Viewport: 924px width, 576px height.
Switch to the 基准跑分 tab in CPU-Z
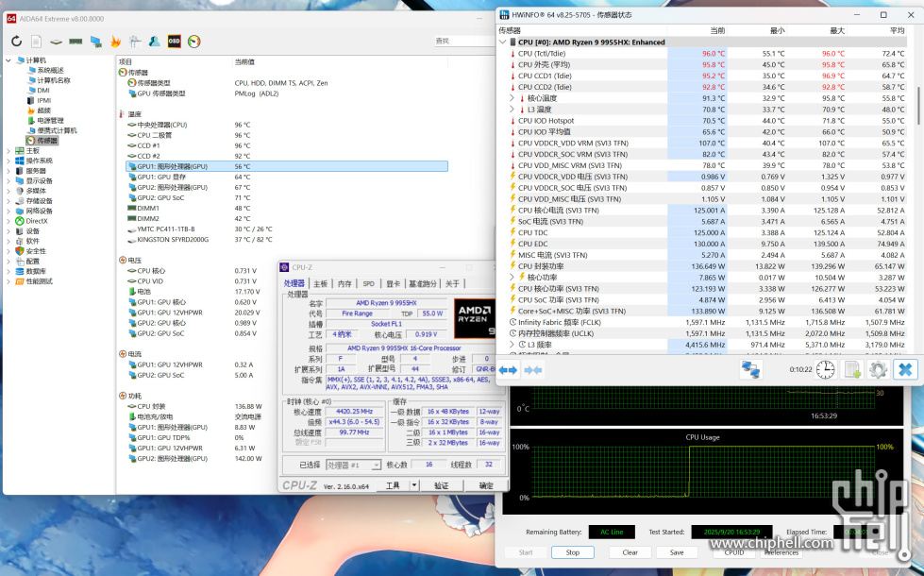click(423, 283)
